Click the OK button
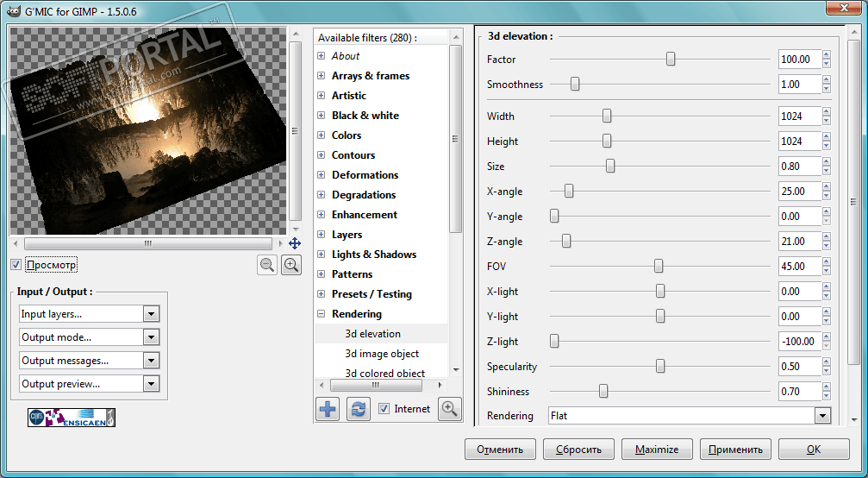 click(814, 450)
